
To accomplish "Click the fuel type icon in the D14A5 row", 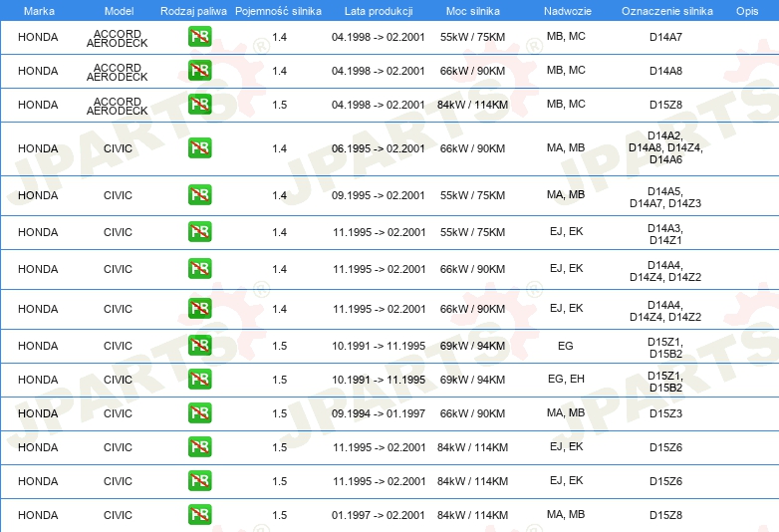I will click(199, 194).
